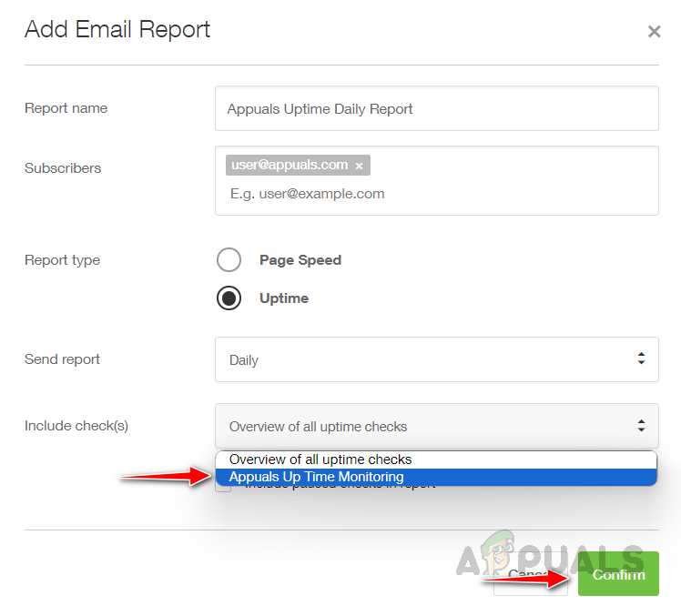Select the Uptime report type
Screen dimensions: 681x616
click(x=229, y=298)
